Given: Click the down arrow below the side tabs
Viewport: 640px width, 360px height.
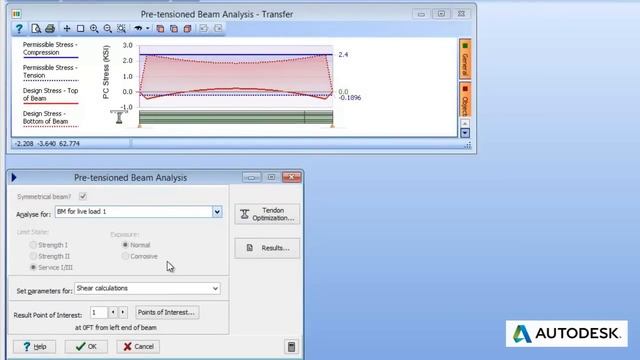Looking at the screenshot, I should coord(465,133).
